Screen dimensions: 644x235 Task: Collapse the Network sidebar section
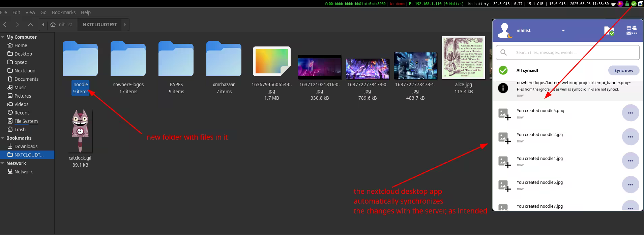[3, 163]
